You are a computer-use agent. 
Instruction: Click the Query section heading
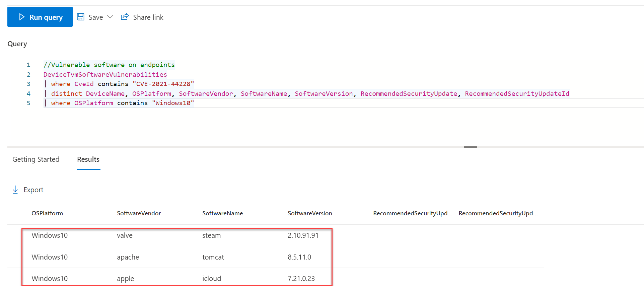(17, 44)
